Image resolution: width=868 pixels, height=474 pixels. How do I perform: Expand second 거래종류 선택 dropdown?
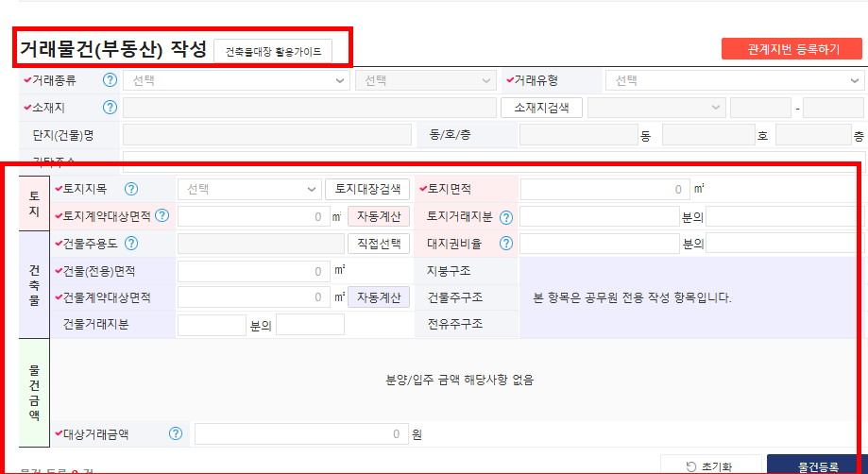tap(426, 81)
